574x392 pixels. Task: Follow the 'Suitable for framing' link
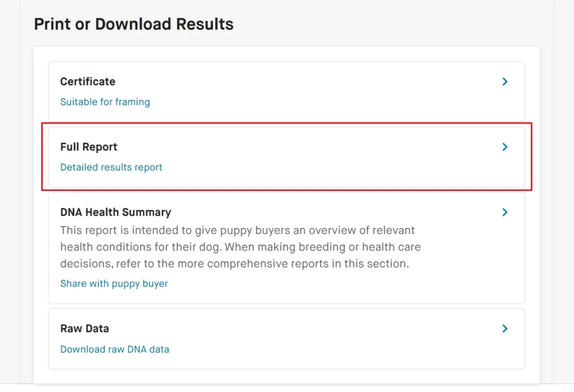click(x=105, y=102)
